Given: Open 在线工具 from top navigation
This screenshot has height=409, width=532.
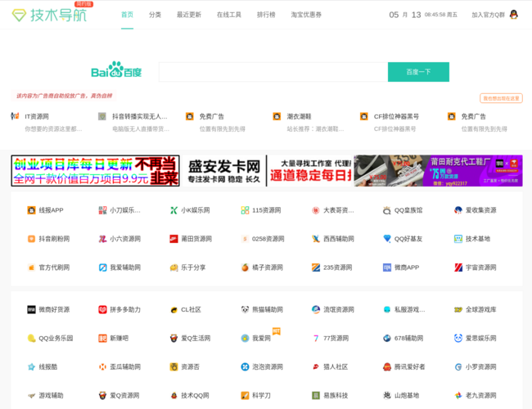Looking at the screenshot, I should click(x=229, y=15).
